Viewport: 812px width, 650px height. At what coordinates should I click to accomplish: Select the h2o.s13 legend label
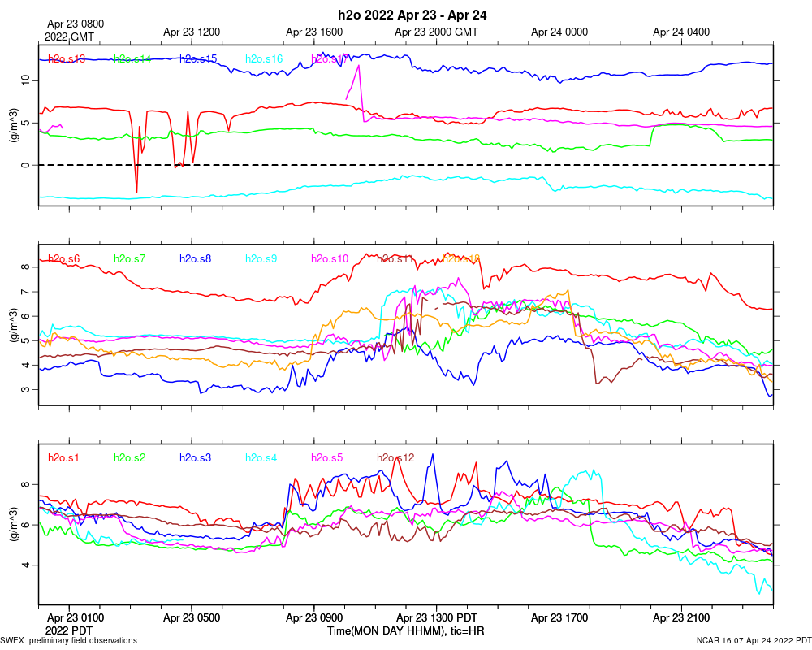point(67,59)
